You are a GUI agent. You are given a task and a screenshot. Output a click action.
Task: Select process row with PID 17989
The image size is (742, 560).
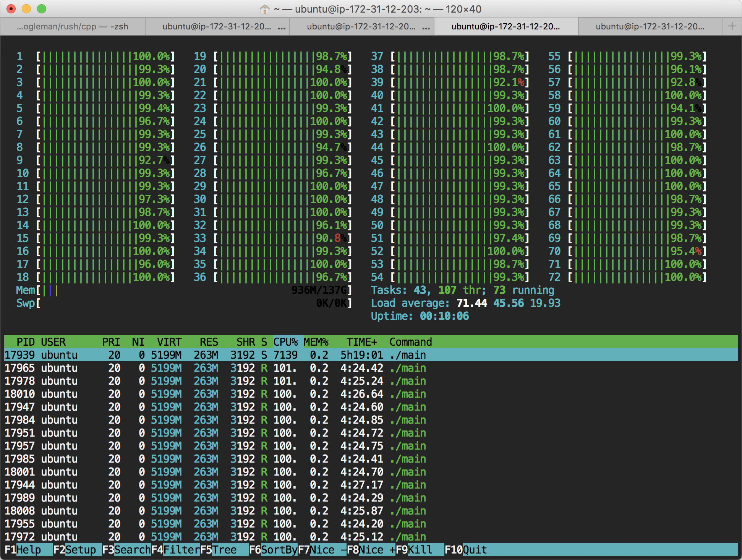(x=371, y=498)
